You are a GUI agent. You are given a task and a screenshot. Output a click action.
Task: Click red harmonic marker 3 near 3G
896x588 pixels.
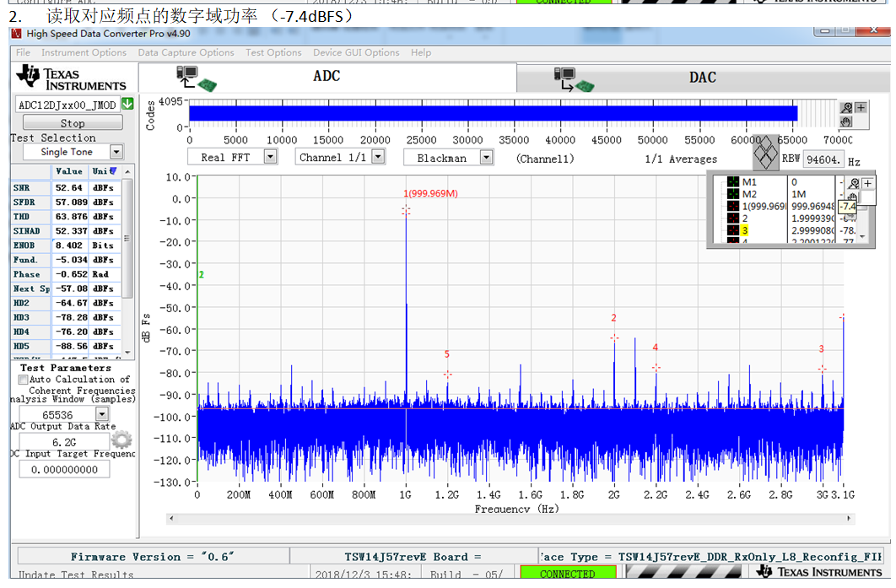(x=823, y=370)
